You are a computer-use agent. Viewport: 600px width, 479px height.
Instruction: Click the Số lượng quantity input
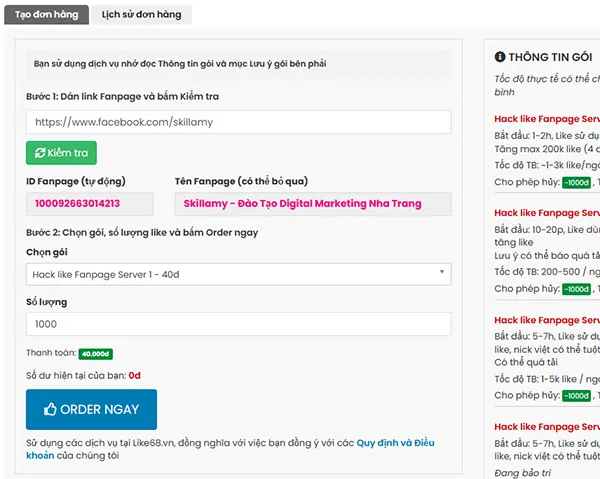pos(239,324)
